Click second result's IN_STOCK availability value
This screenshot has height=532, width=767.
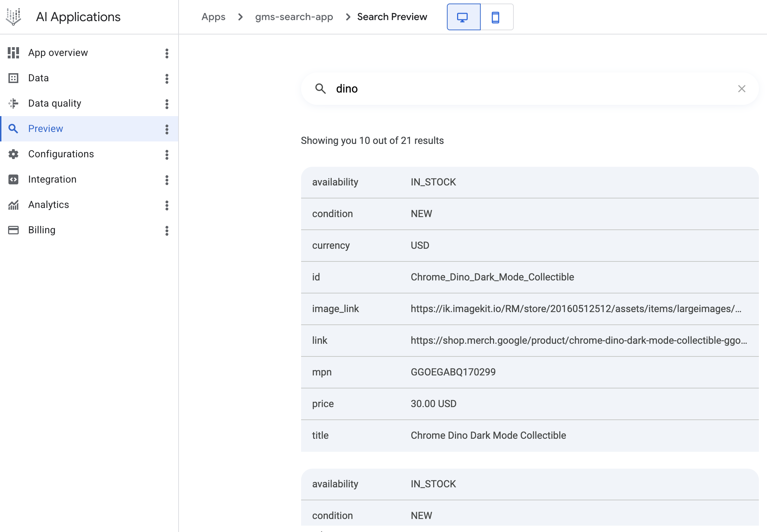coord(433,484)
